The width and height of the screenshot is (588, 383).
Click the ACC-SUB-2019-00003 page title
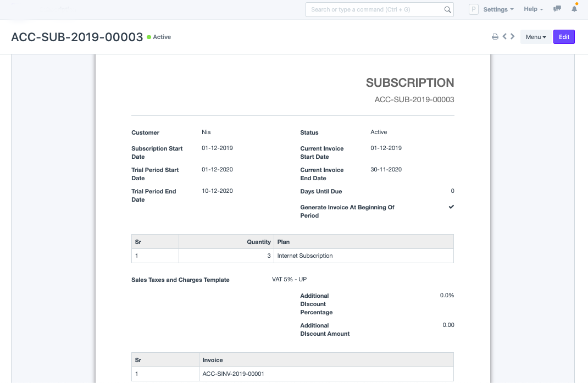(x=77, y=37)
